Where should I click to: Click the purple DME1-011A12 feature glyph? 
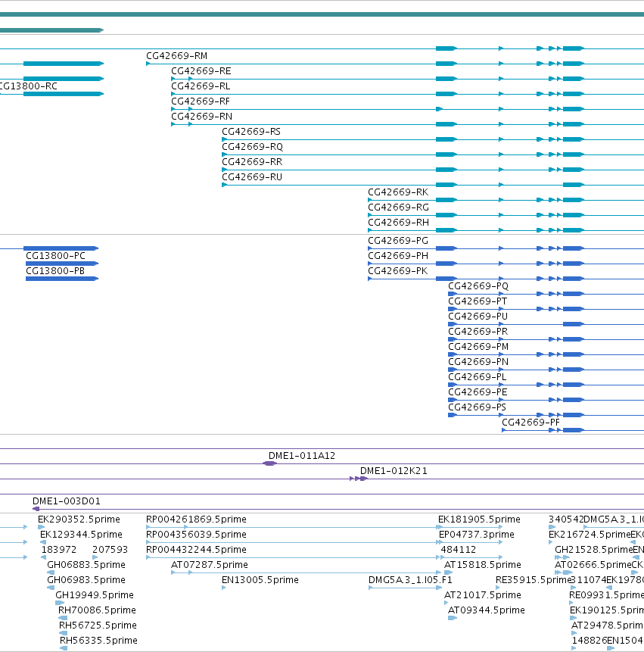coord(269,463)
